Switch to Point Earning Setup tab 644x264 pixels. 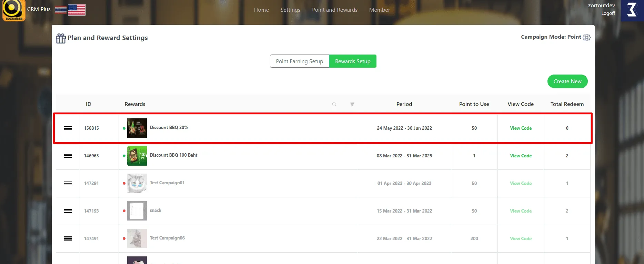point(299,61)
